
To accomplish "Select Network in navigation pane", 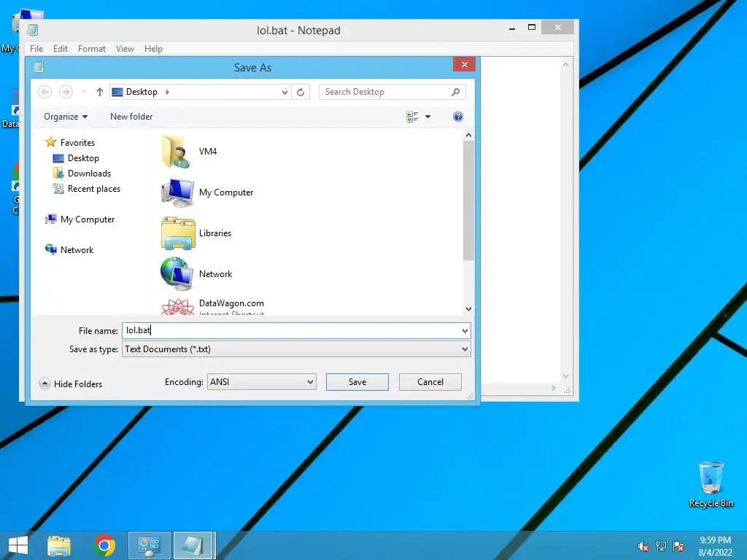I will click(x=69, y=249).
